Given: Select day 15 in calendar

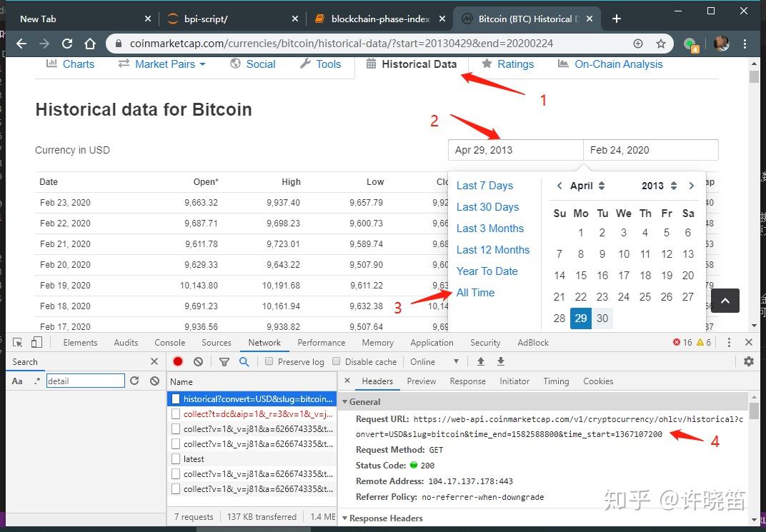Looking at the screenshot, I should [581, 275].
